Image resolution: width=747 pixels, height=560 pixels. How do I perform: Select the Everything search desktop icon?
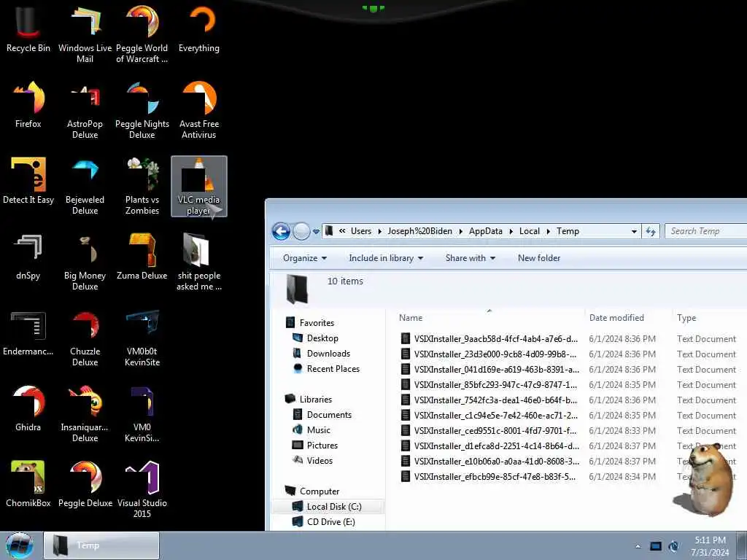pyautogui.click(x=199, y=29)
